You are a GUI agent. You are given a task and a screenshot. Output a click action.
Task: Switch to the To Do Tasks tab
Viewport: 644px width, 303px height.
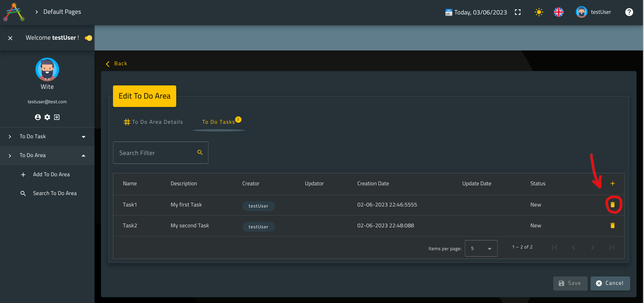[x=219, y=122]
